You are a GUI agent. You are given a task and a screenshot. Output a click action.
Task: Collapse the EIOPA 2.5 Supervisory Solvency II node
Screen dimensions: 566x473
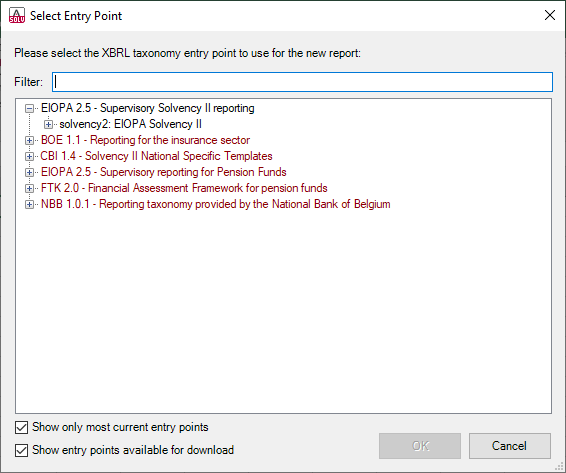(x=30, y=108)
